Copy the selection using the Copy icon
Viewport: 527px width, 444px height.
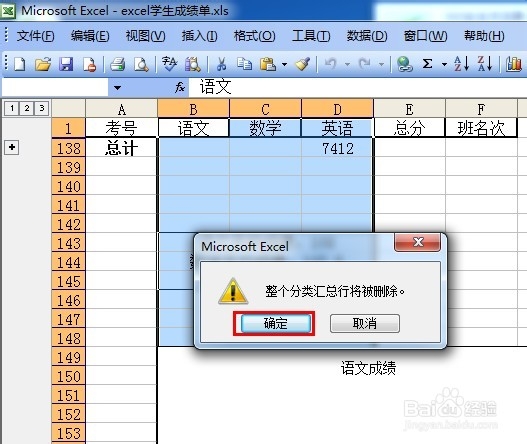coord(244,64)
